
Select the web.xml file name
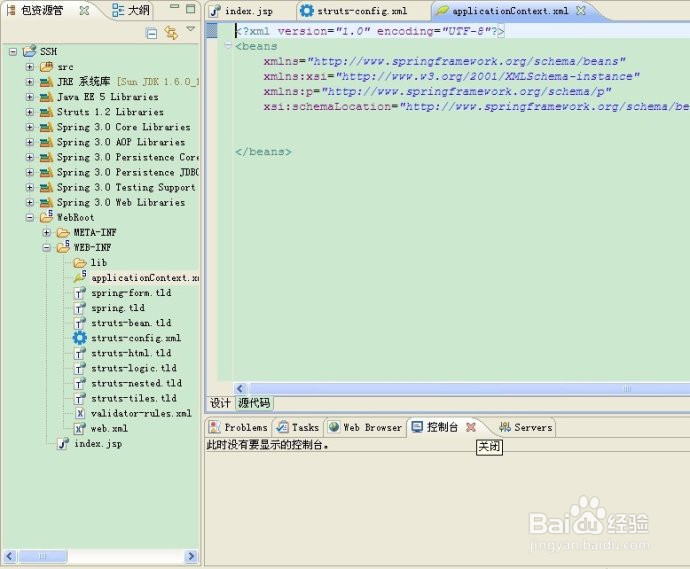pyautogui.click(x=109, y=428)
